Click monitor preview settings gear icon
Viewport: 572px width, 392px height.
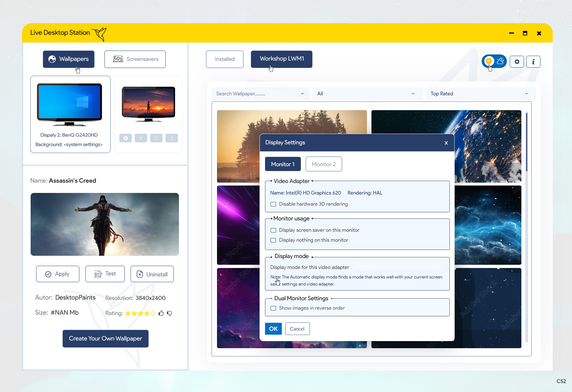(125, 138)
